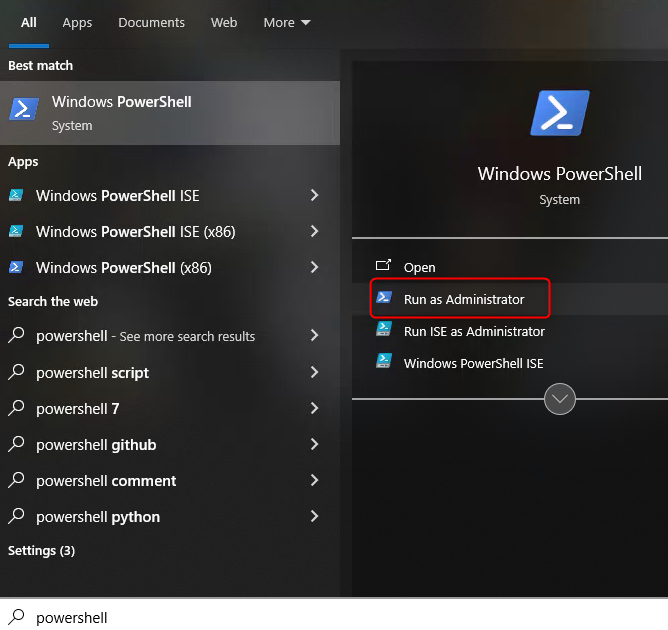Open the Windows PowerShell best match result
Screen dimensions: 668x630
[x=170, y=113]
